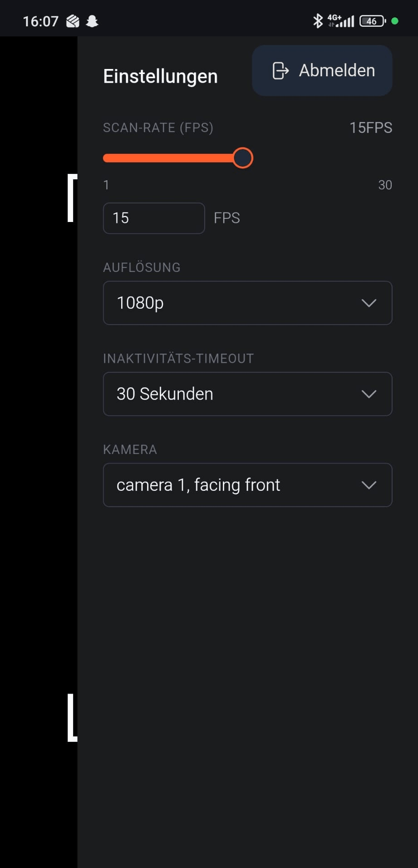This screenshot has width=418, height=868.
Task: Open the Kamera dropdown showing camera 1
Action: point(247,485)
